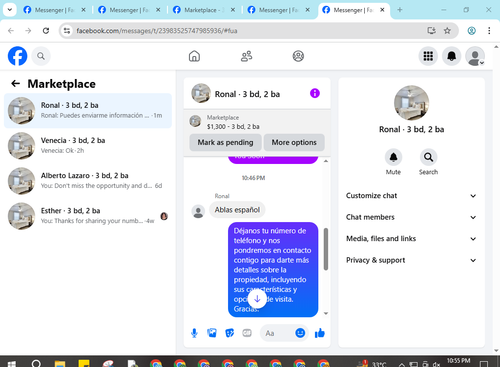Open the Esther conversation

(88, 216)
